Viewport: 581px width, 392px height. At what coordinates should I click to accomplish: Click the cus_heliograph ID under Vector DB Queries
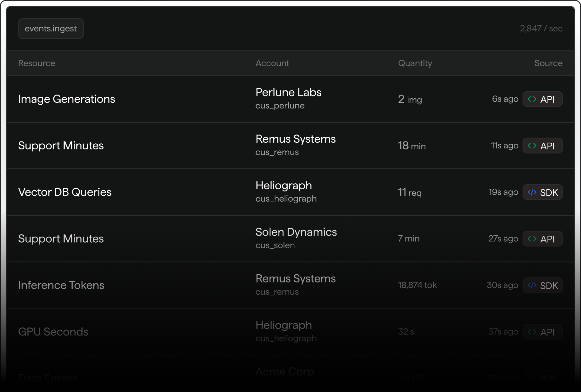coord(286,199)
